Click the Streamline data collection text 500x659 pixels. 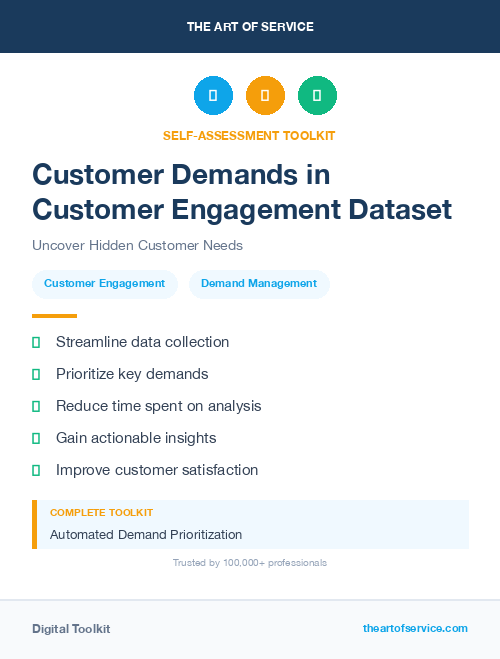point(142,342)
